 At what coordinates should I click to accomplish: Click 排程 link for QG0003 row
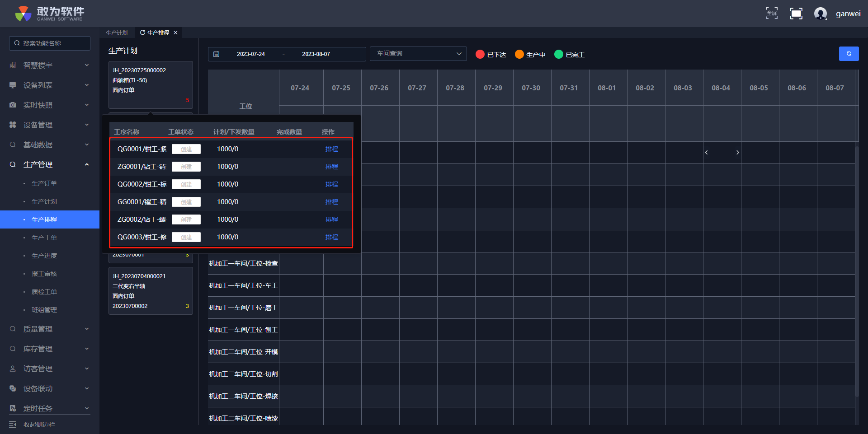[331, 237]
